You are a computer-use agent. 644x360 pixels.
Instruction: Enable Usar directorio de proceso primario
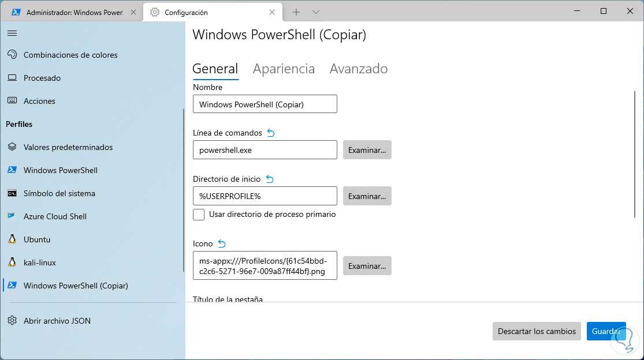[199, 215]
